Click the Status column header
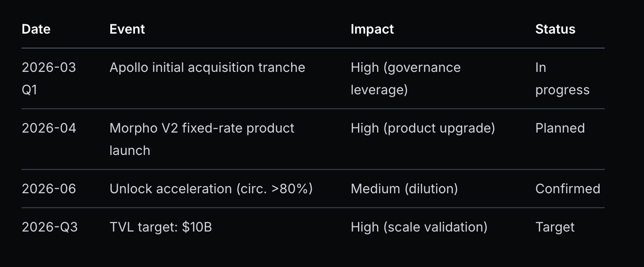Image resolution: width=644 pixels, height=267 pixels. click(x=555, y=29)
